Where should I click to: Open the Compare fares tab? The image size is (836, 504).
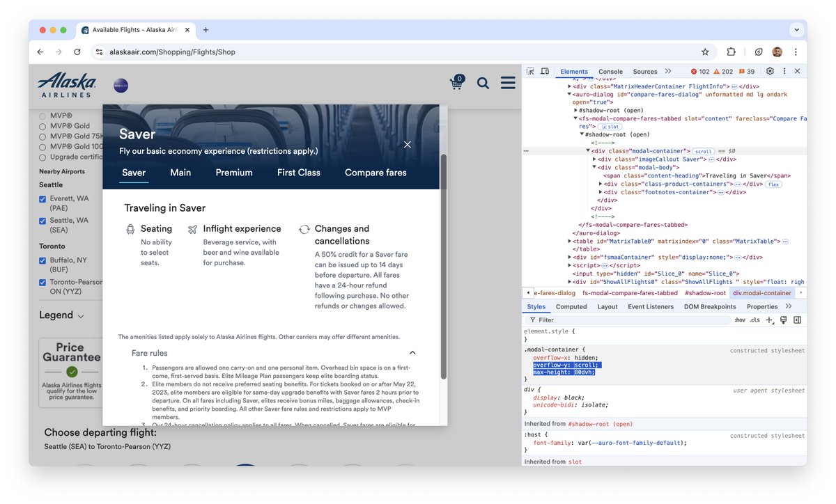coord(376,173)
